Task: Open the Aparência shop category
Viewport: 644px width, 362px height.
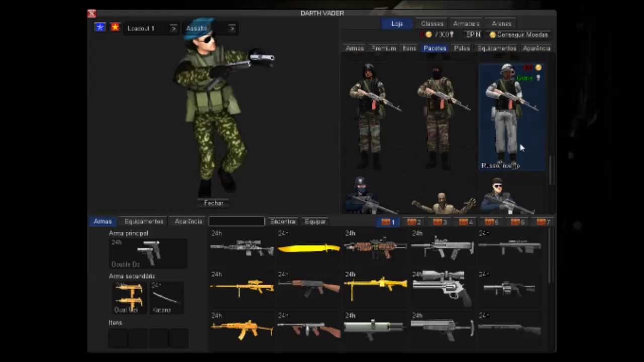Action: pos(536,48)
